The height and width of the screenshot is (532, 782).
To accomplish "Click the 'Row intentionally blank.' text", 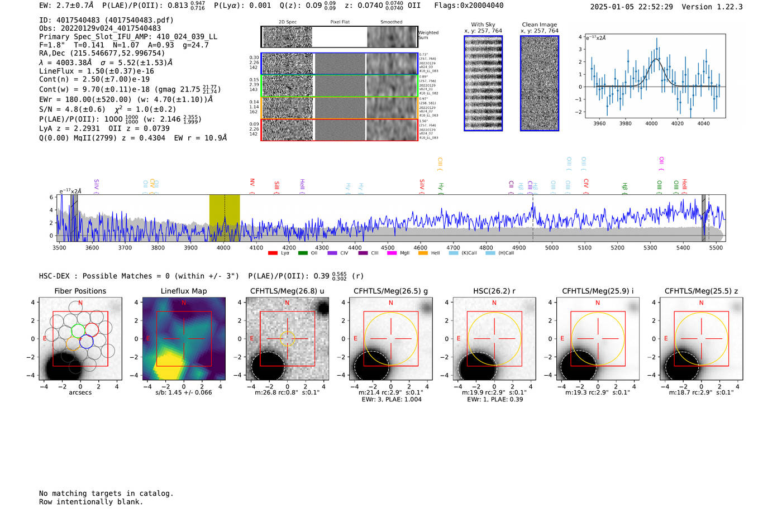I will tap(91, 502).
